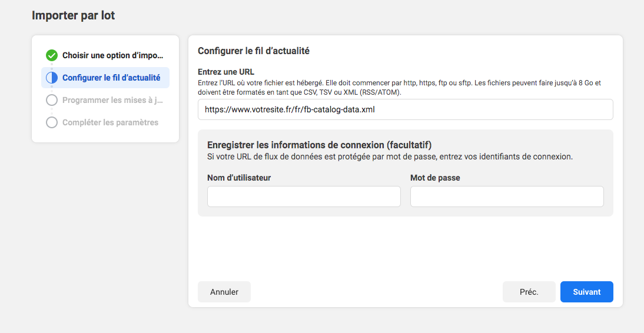
Task: Click the Mot de passe field label
Action: coord(435,178)
